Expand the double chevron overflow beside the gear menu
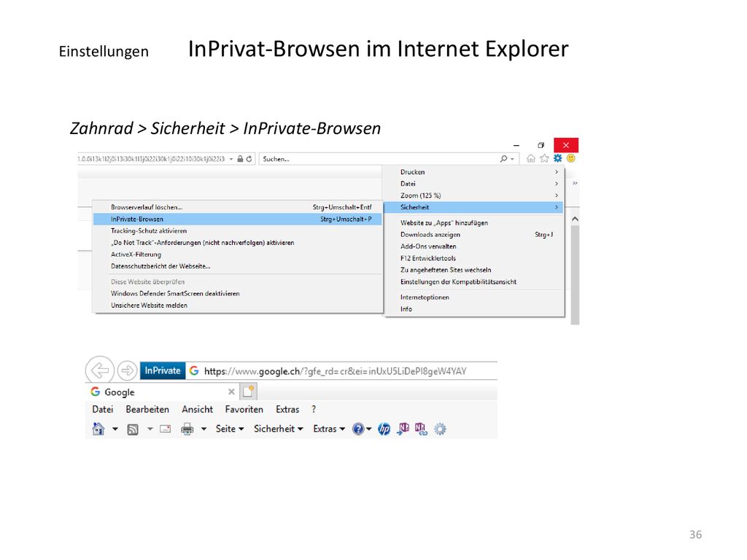 [575, 183]
